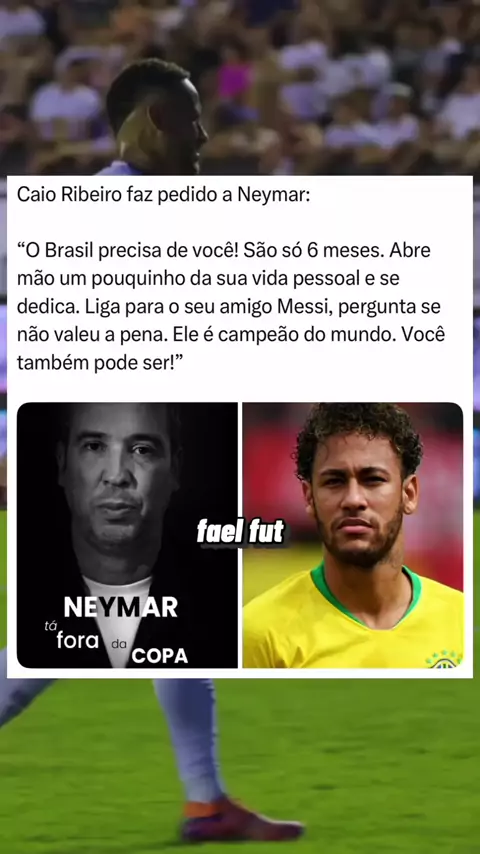Viewport: 480px width, 854px height.
Task: Click the "COPA" word in the left image
Action: (x=160, y=656)
